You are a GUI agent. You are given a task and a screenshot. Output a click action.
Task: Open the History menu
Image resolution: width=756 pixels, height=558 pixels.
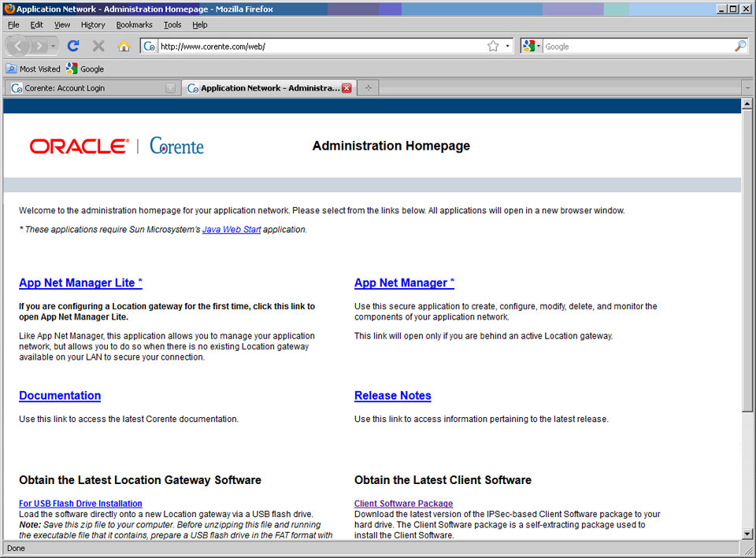coord(93,25)
